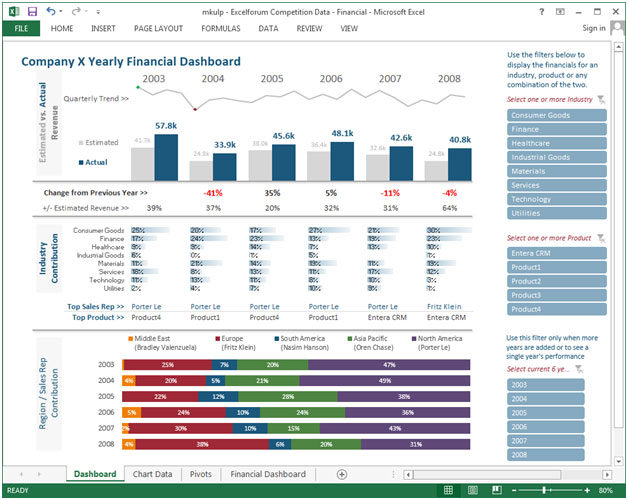Image resolution: width=628 pixels, height=500 pixels.
Task: Select 2004 in the year slicer
Action: (x=545, y=399)
